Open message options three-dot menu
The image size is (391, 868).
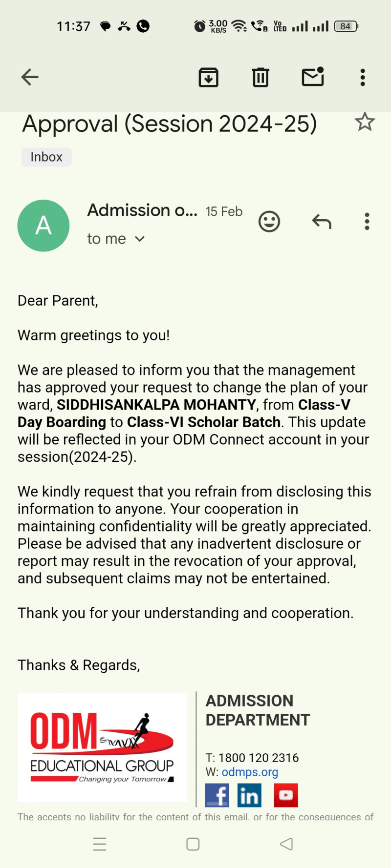tap(367, 222)
